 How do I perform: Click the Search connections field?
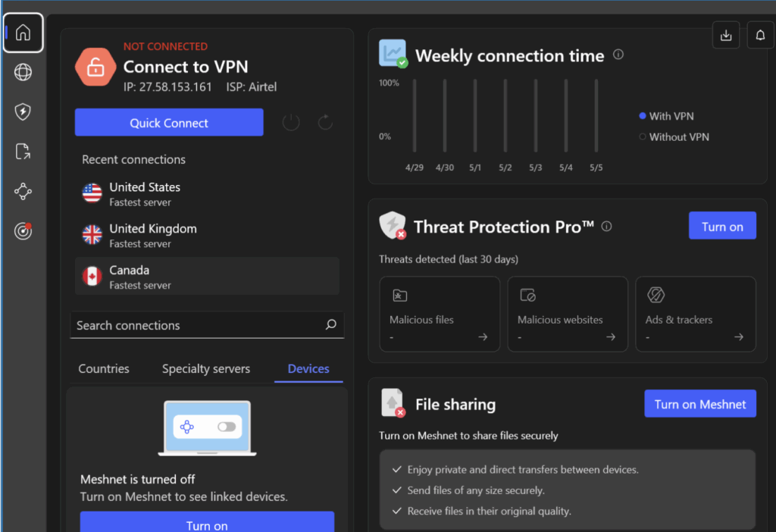[207, 325]
